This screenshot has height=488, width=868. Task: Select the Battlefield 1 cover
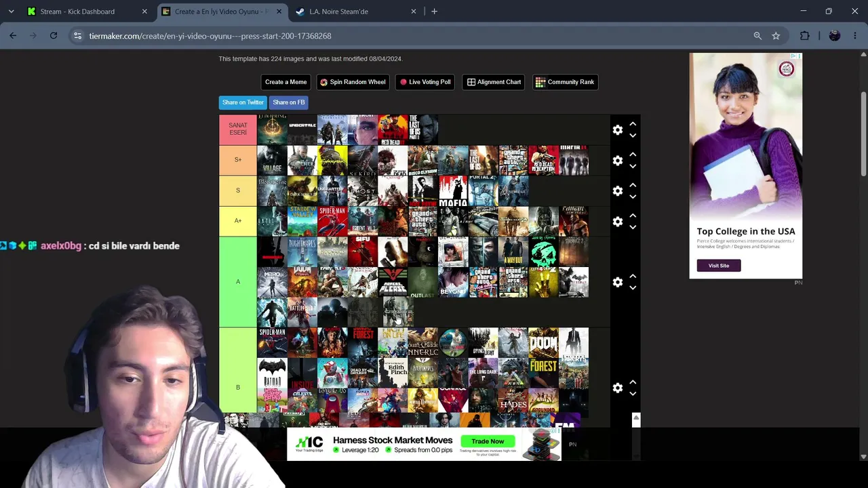302,312
